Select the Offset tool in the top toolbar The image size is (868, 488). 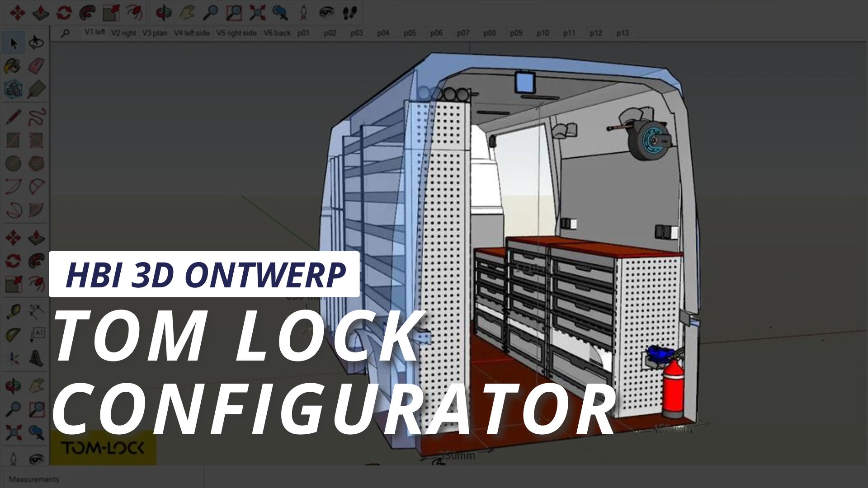[x=134, y=13]
